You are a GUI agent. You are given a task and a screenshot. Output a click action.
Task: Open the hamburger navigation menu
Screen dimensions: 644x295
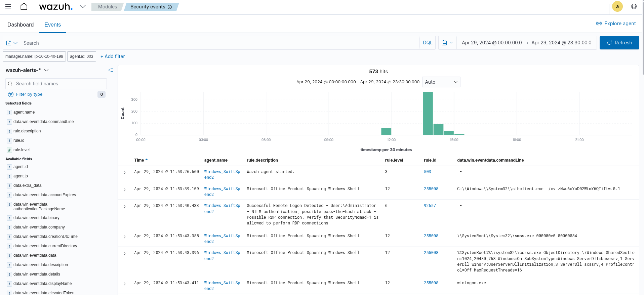pyautogui.click(x=8, y=7)
